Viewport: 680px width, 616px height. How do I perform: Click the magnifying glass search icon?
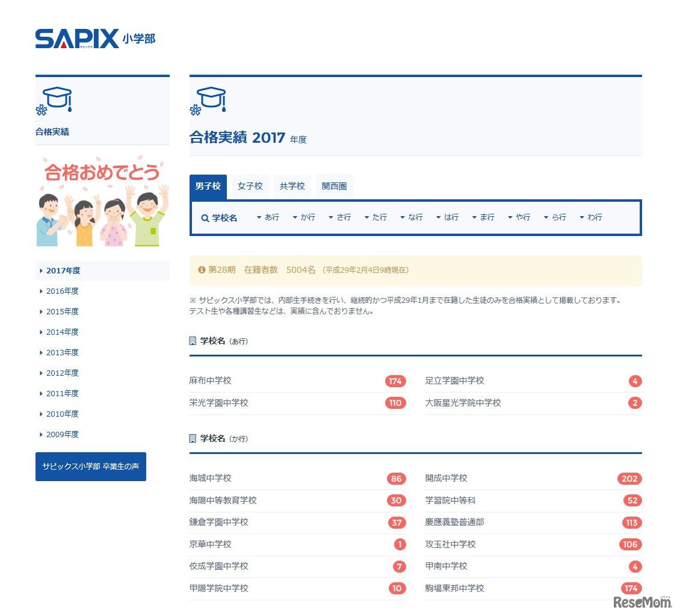[x=205, y=218]
